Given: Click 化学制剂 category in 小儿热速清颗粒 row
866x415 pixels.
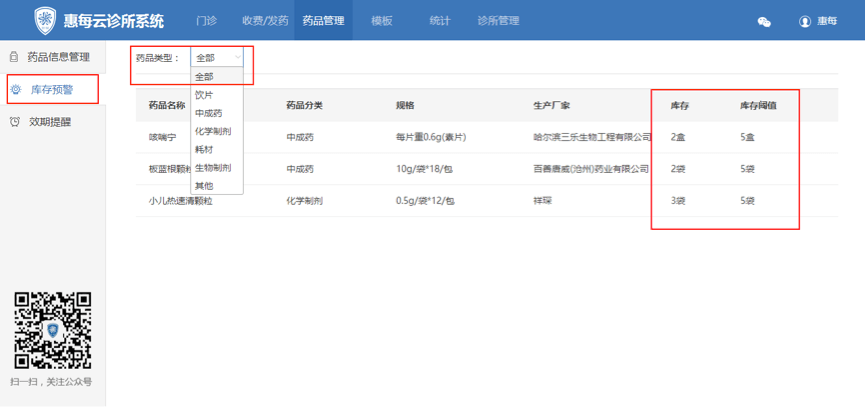Looking at the screenshot, I should pyautogui.click(x=304, y=201).
